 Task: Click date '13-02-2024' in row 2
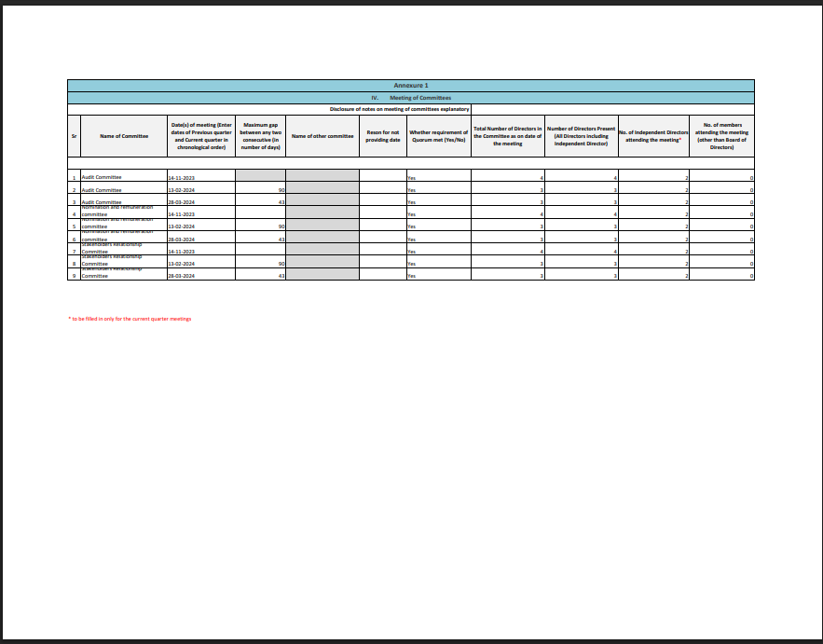[x=181, y=190]
